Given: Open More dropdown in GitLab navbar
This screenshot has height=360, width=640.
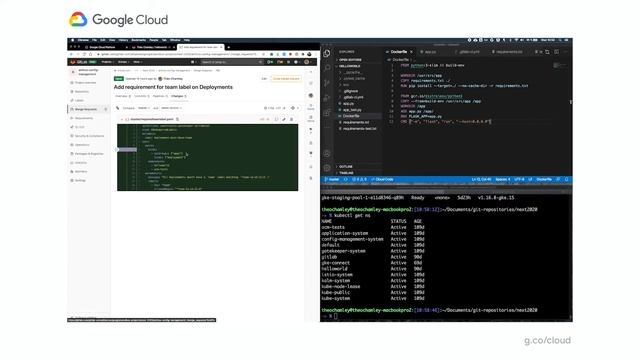Looking at the screenshot, I should click(x=137, y=62).
